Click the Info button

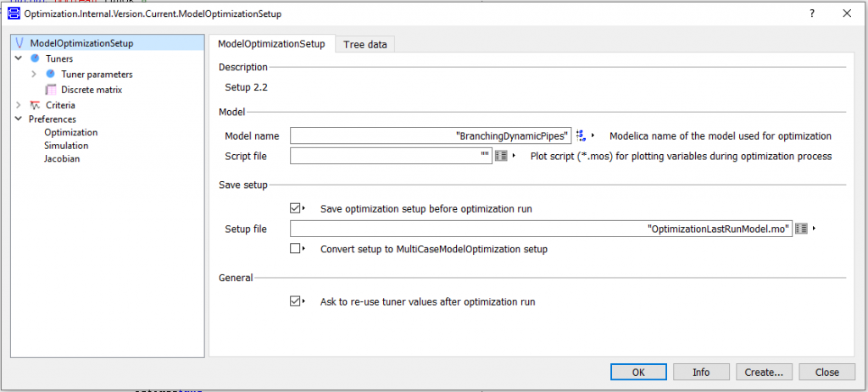pos(701,372)
